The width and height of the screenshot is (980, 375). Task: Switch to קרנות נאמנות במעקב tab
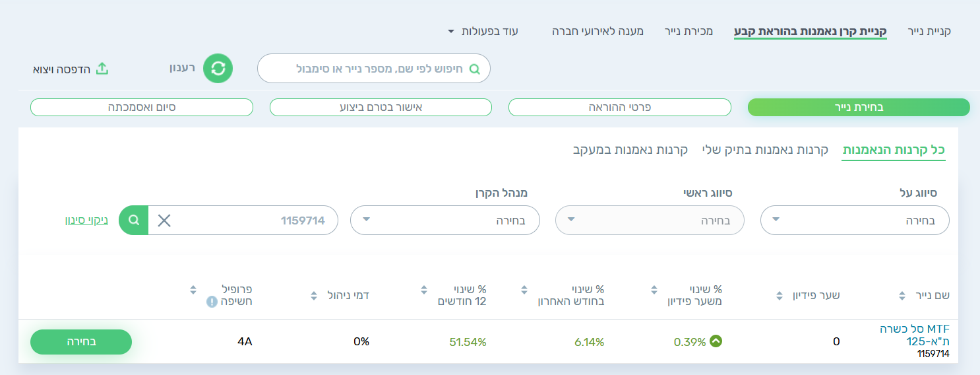[630, 150]
